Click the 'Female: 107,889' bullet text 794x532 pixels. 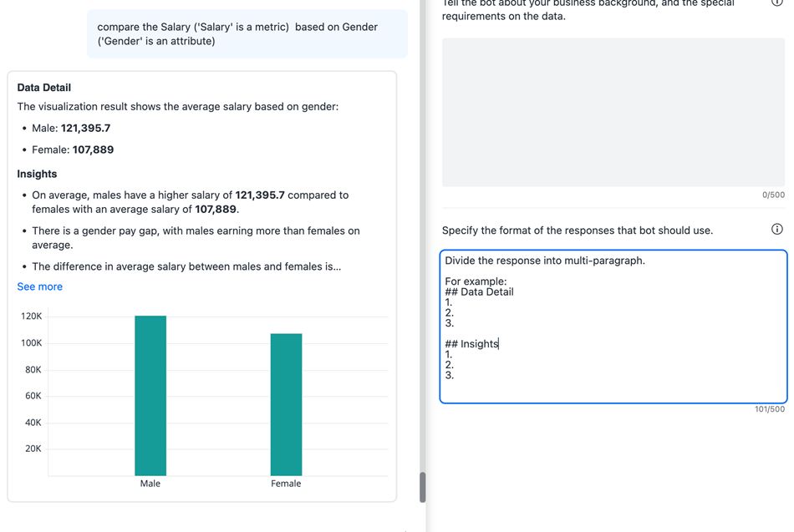(x=73, y=150)
